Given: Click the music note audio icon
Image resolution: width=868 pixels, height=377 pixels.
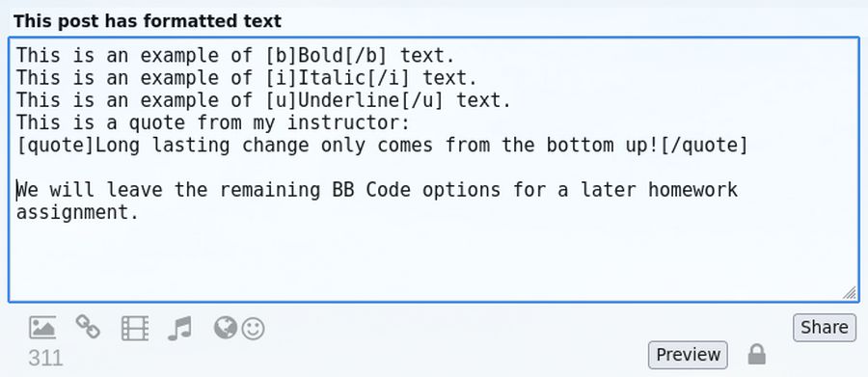Looking at the screenshot, I should (x=179, y=328).
